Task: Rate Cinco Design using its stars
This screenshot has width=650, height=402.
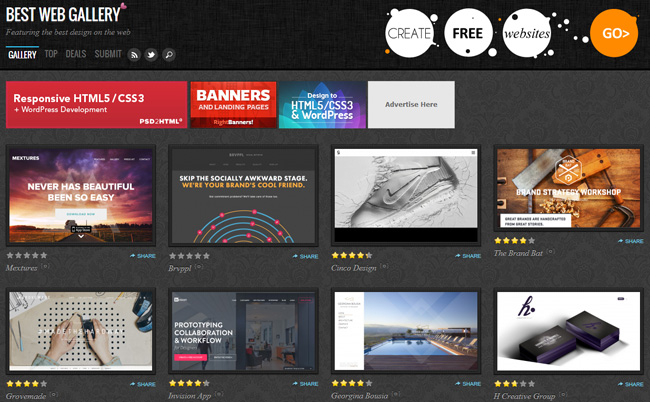Action: tap(352, 256)
